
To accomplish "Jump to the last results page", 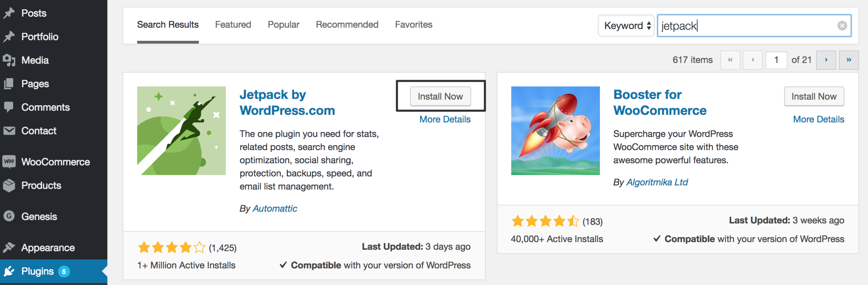I will click(849, 60).
